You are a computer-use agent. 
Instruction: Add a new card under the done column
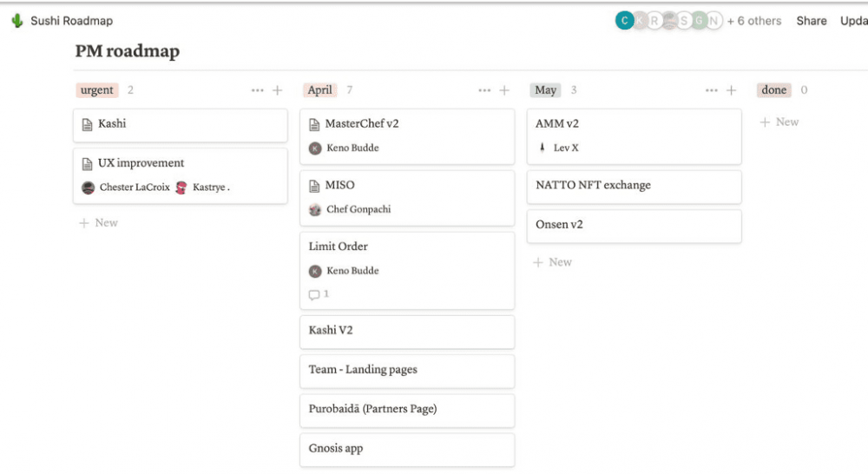pyautogui.click(x=779, y=122)
